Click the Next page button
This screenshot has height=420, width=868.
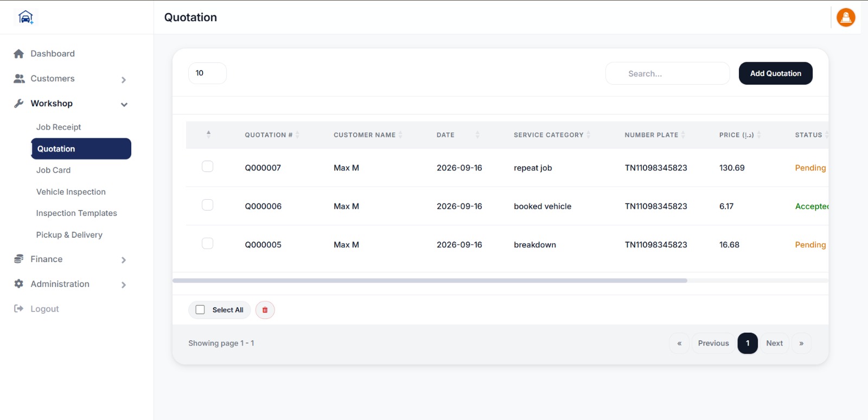[x=774, y=343]
